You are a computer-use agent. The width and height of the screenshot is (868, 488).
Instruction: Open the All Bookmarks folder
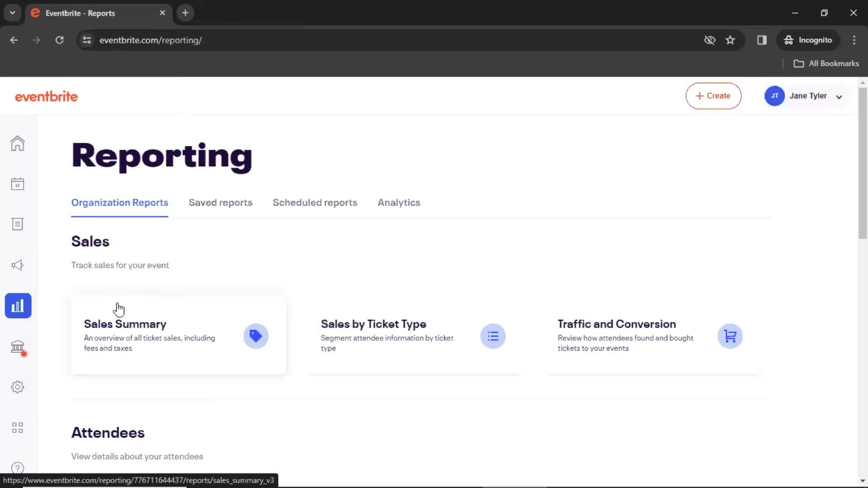click(826, 64)
